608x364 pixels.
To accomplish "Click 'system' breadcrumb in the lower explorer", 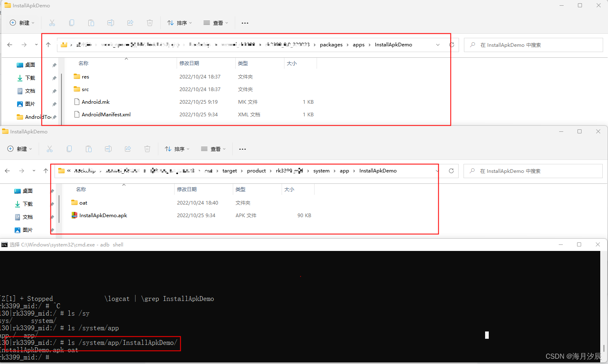I will pos(321,171).
